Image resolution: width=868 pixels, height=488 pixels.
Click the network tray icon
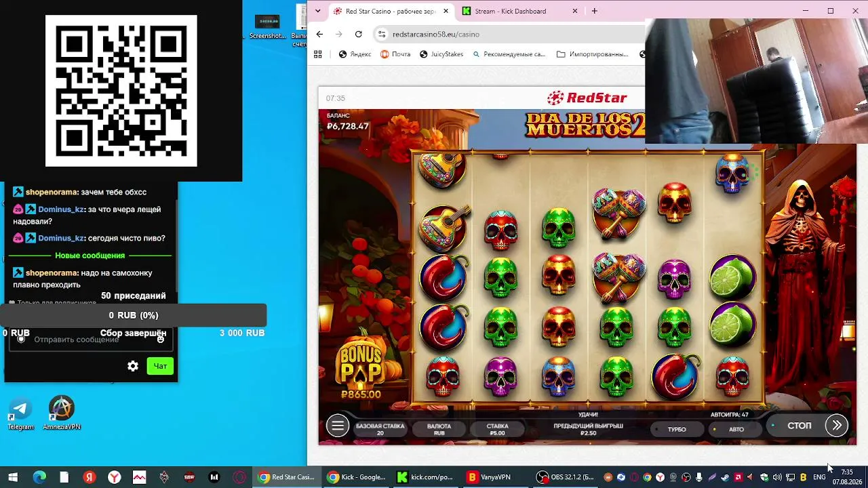pyautogui.click(x=790, y=477)
